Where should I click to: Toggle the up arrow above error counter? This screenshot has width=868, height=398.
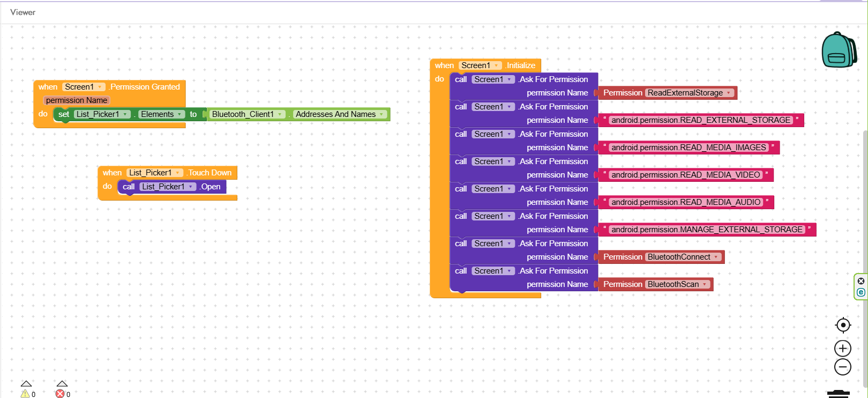click(x=62, y=384)
